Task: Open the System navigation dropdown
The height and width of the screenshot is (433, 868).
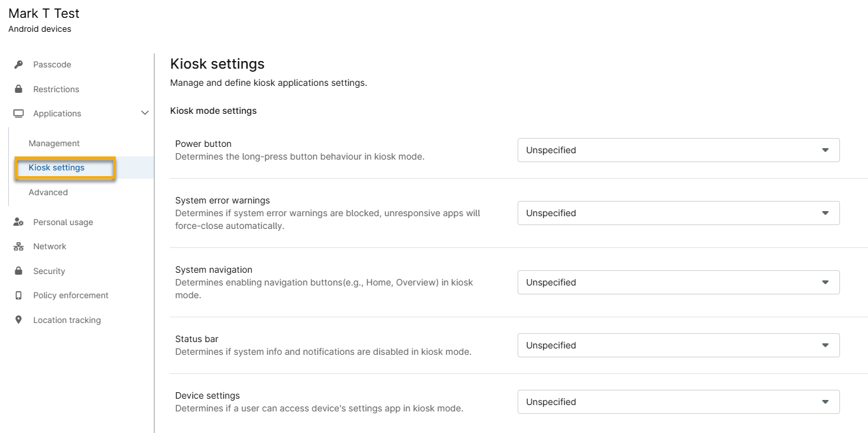Action: tap(678, 282)
